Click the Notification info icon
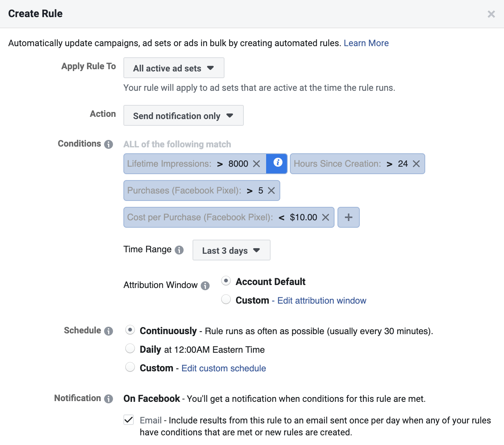The width and height of the screenshot is (504, 445). pyautogui.click(x=109, y=399)
